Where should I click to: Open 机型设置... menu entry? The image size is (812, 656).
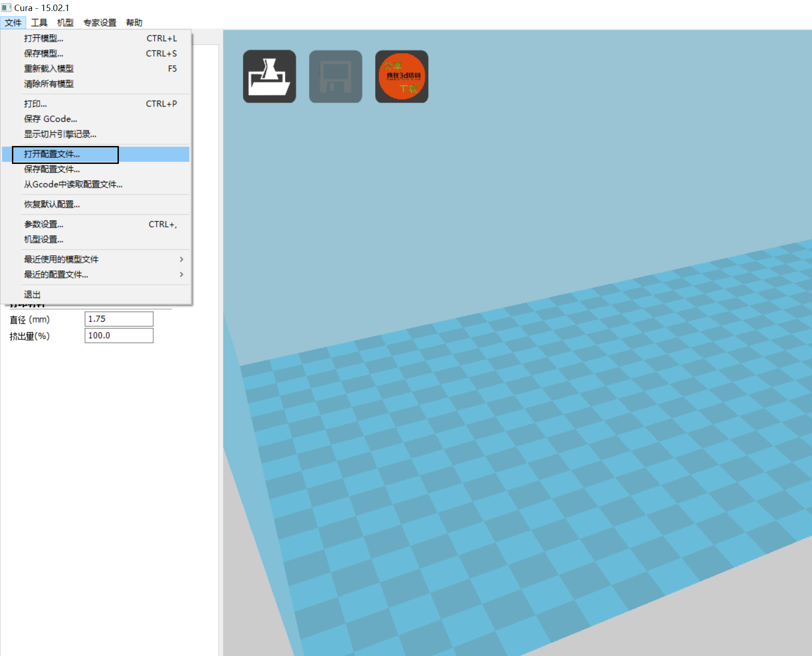click(96, 240)
